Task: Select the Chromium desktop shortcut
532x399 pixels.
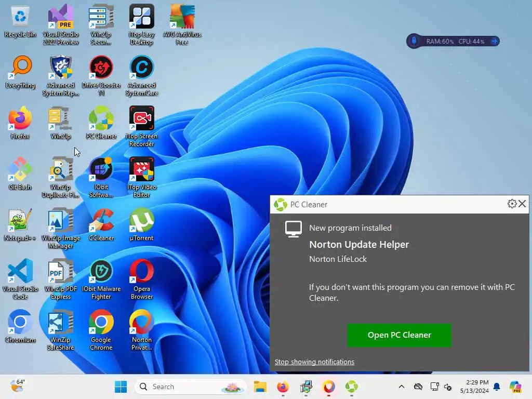Action: pos(20,326)
